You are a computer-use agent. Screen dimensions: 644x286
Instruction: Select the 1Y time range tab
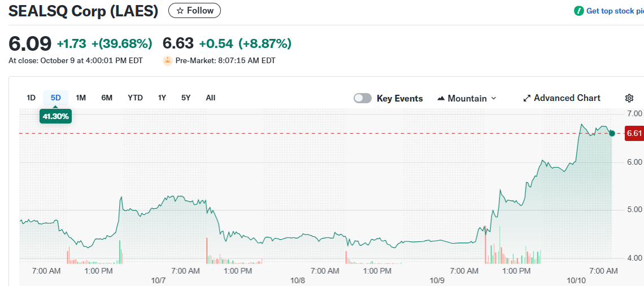tap(162, 98)
